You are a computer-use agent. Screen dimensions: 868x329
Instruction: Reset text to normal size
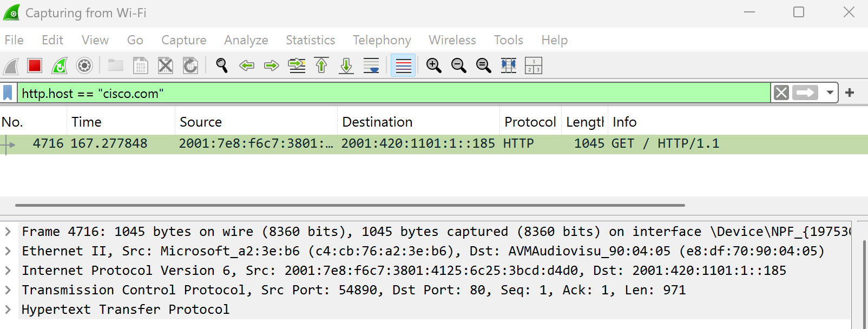pos(484,66)
